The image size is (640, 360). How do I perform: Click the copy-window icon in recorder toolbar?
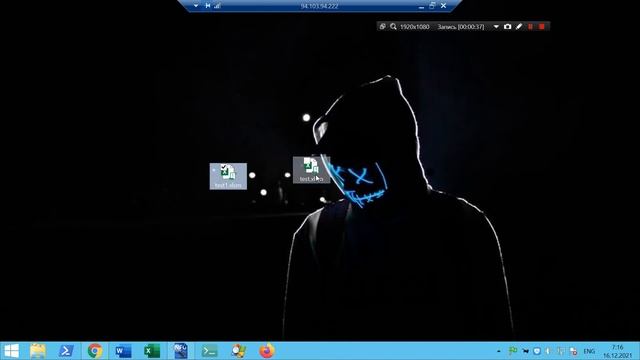point(382,27)
